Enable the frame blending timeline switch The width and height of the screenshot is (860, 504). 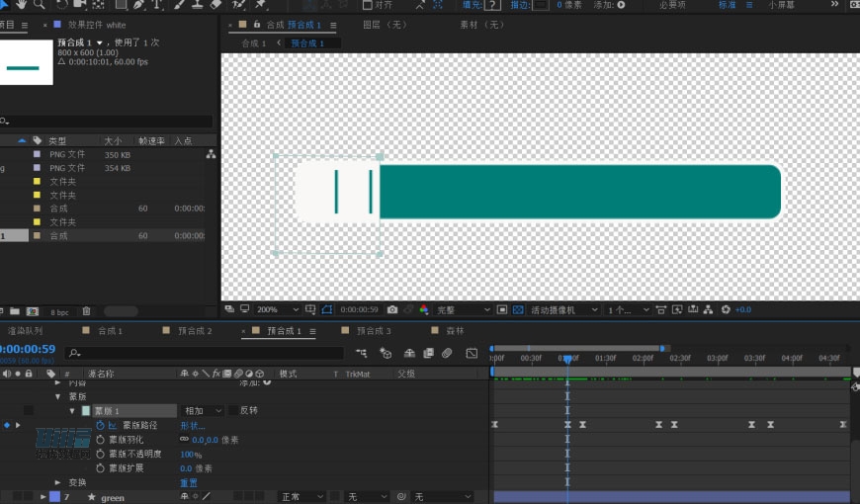428,353
